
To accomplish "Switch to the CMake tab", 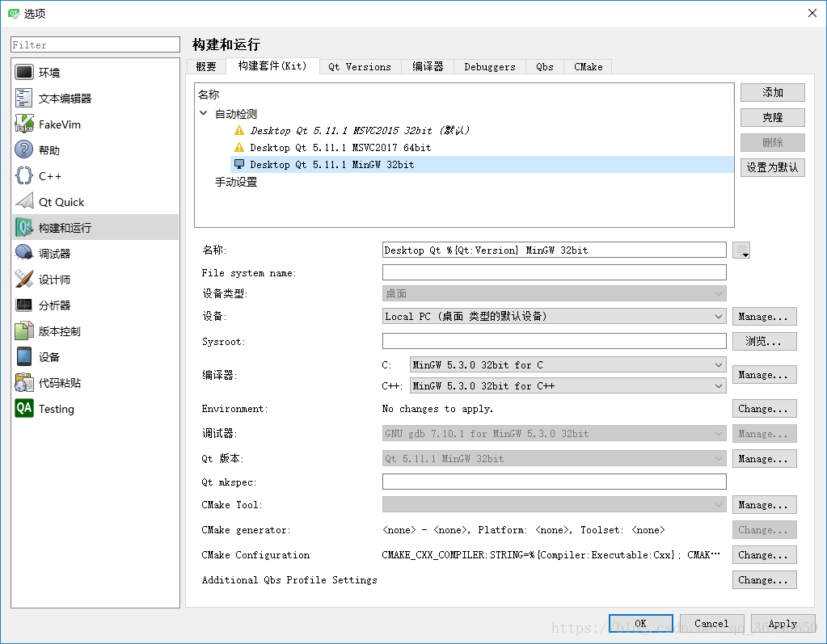I will (x=588, y=67).
